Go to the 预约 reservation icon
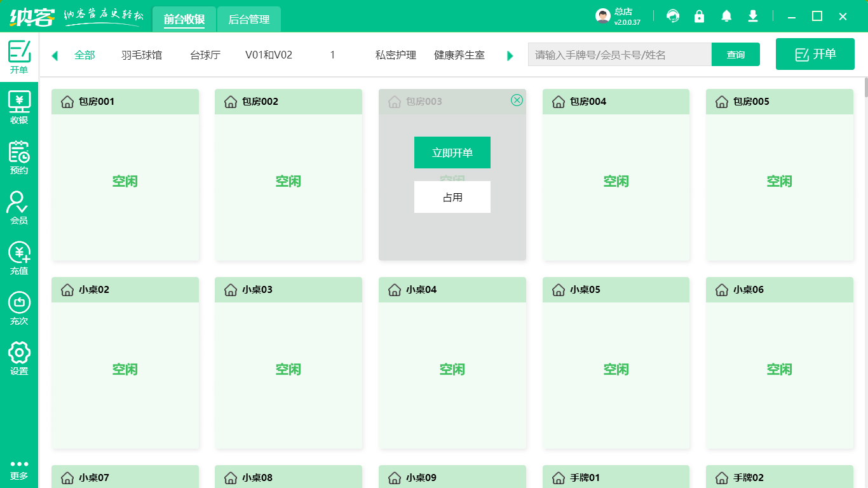Image resolution: width=868 pixels, height=488 pixels. [x=19, y=157]
